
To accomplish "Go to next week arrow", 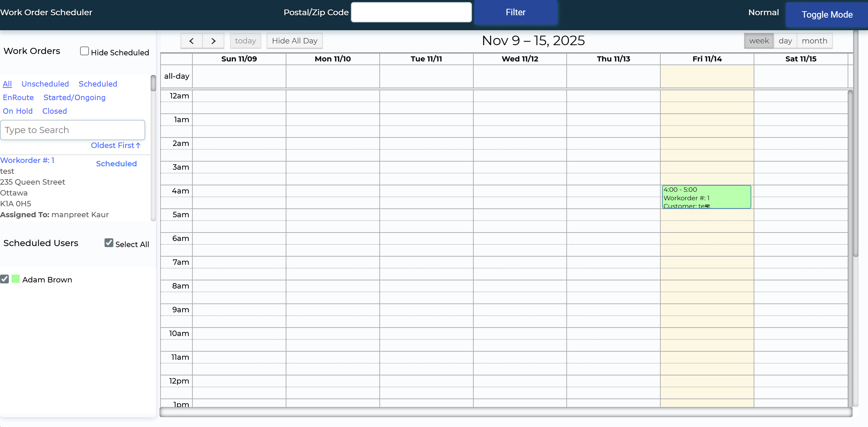I will click(213, 41).
